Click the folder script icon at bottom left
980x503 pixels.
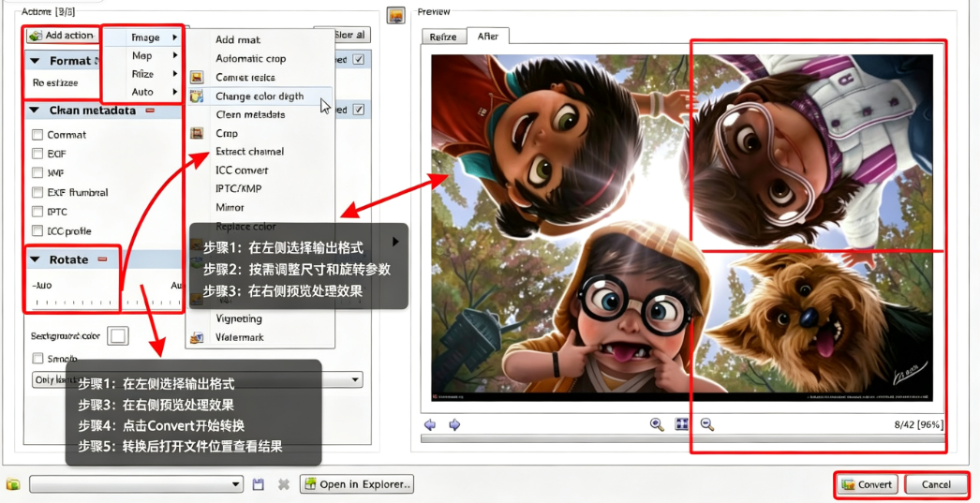(13, 484)
